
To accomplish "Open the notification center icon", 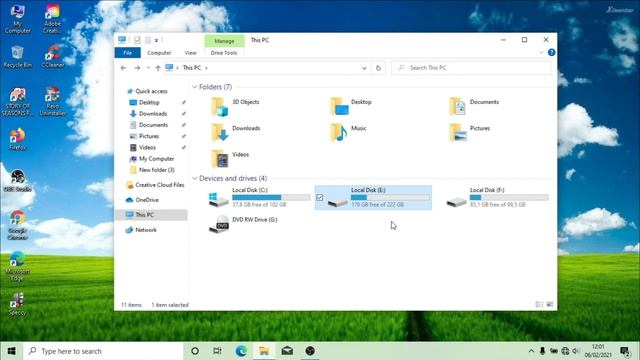I will (x=625, y=351).
